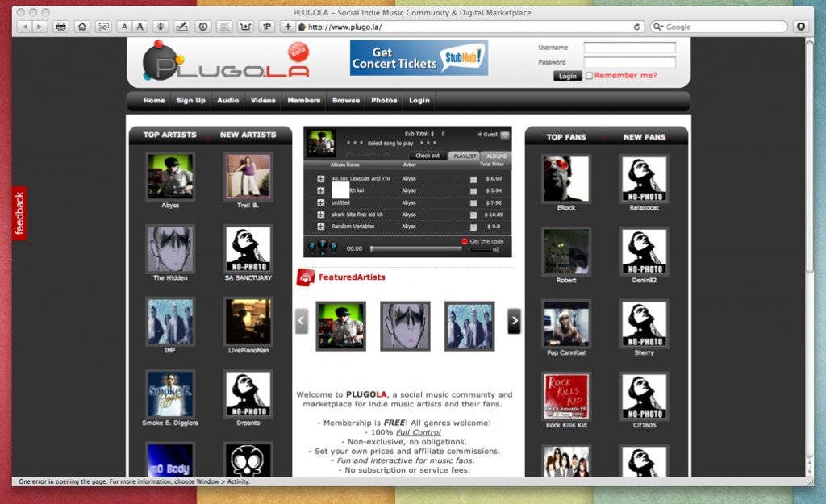Viewport: 826px width, 504px height.
Task: Click the black Login button
Action: click(567, 76)
